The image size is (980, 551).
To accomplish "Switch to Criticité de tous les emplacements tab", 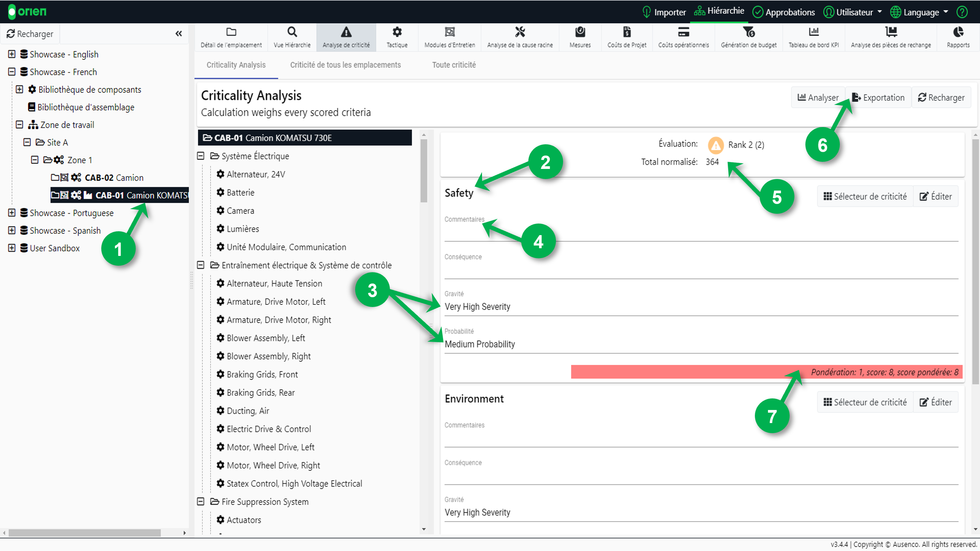I will (345, 65).
